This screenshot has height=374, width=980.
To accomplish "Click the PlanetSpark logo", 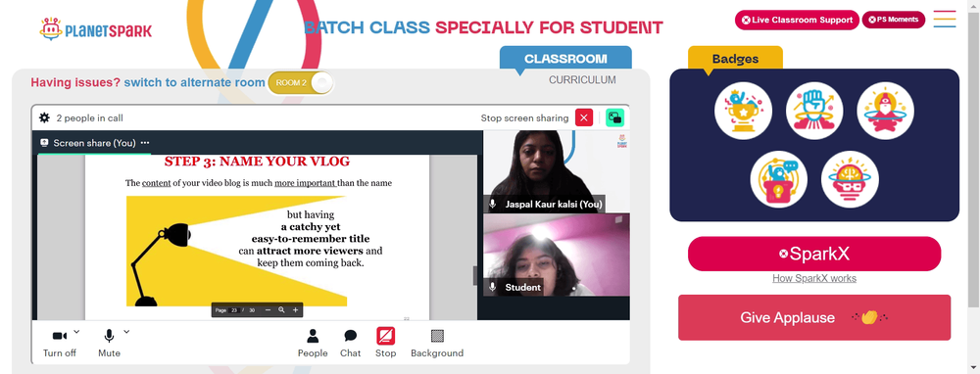I will 96,29.
